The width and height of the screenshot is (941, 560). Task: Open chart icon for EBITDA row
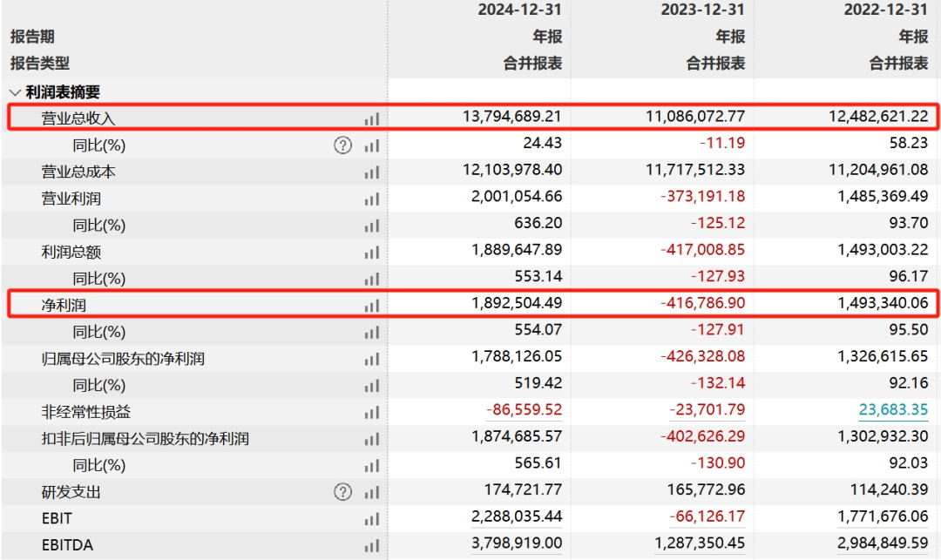[372, 545]
